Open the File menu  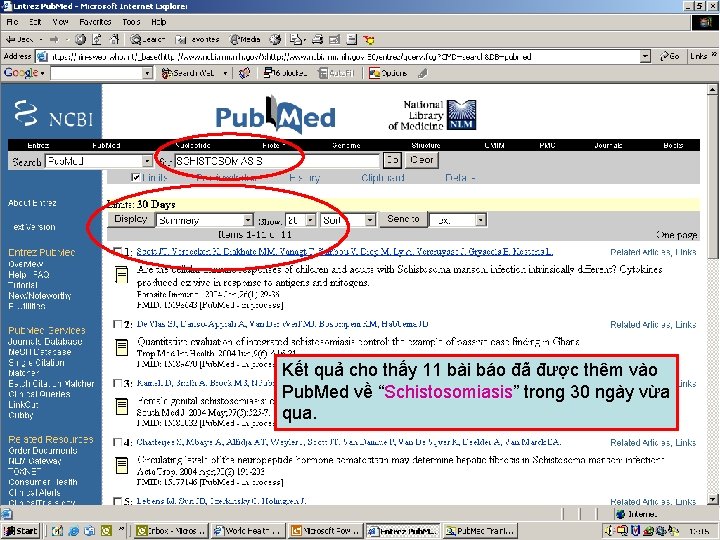pos(12,22)
